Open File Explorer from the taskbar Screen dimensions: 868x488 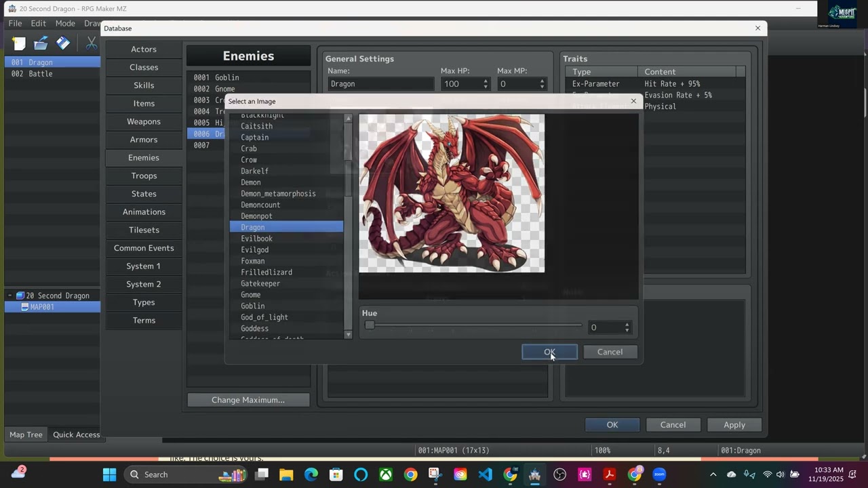point(286,474)
